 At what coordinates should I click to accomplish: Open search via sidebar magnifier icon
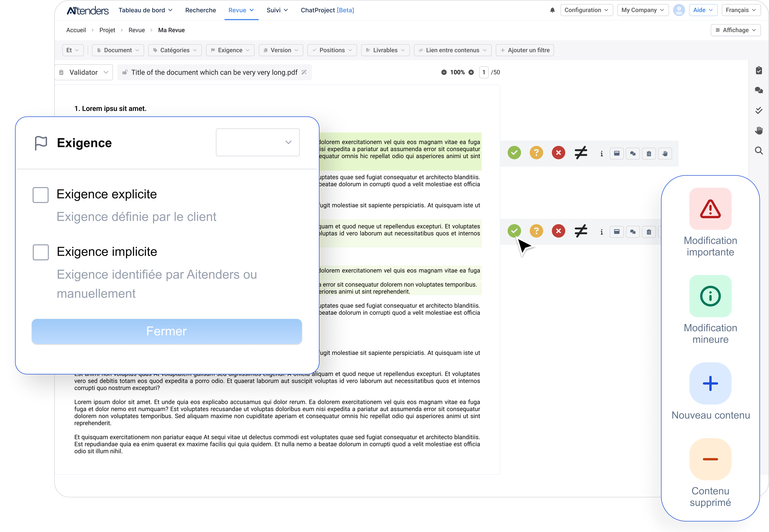(x=759, y=150)
